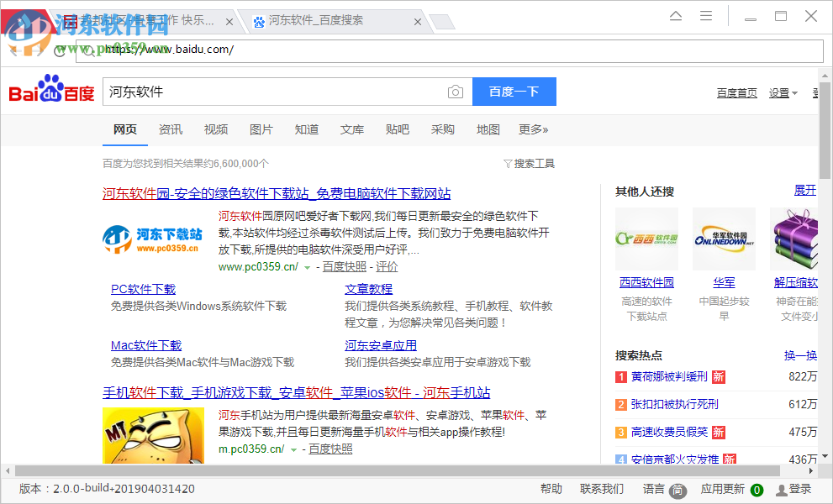Open hot search 黄荷娜被判缓刑
The height and width of the screenshot is (504, 833).
669,376
